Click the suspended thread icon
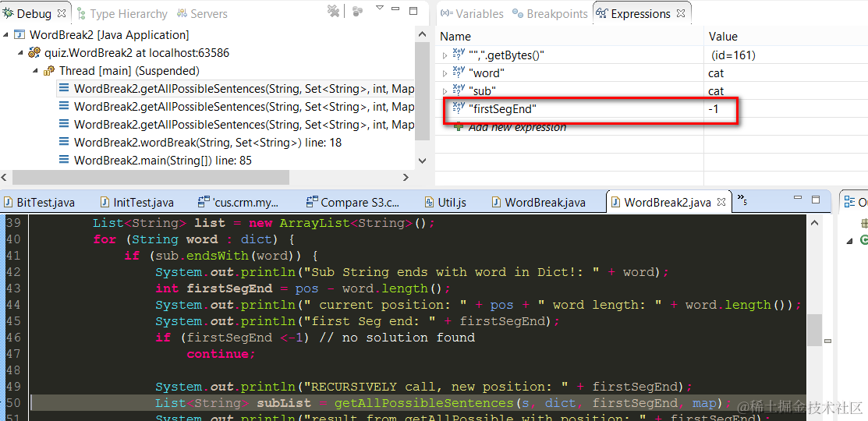The width and height of the screenshot is (868, 421). [49, 71]
